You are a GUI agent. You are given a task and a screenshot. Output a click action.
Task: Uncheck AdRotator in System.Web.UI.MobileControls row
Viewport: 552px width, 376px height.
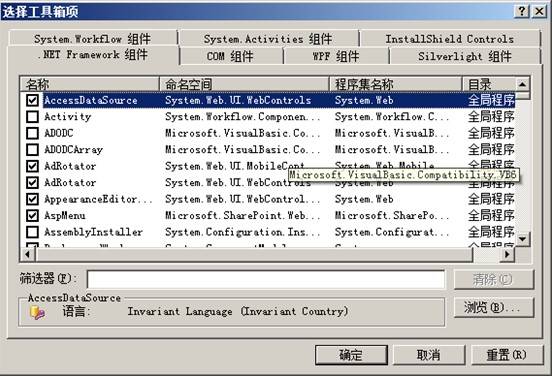tap(32, 166)
